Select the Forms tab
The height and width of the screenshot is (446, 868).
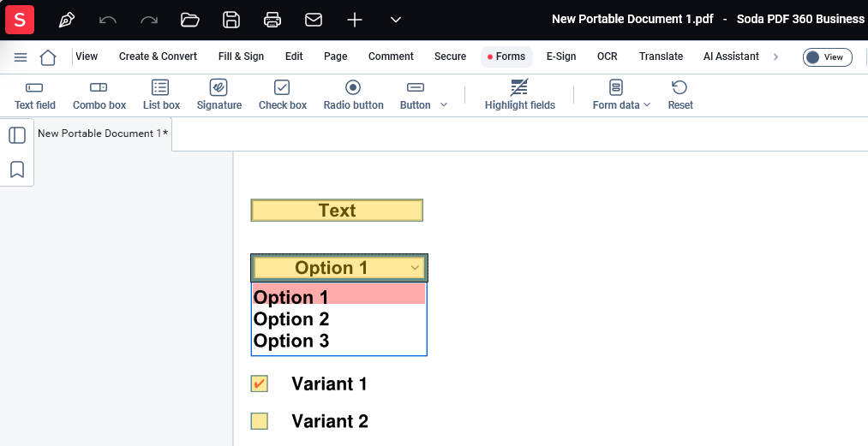click(506, 56)
